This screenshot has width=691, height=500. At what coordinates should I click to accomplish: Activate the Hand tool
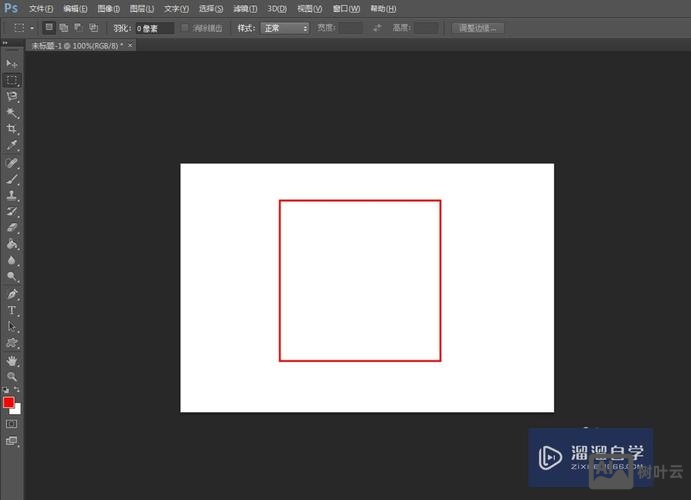(x=12, y=360)
